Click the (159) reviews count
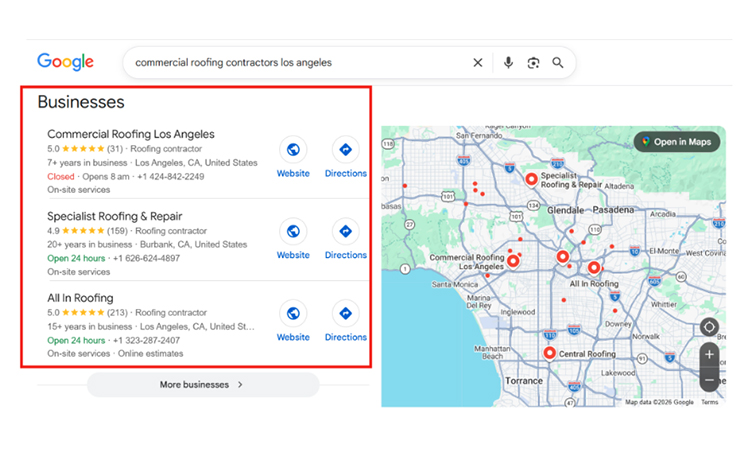The width and height of the screenshot is (750, 450). tap(117, 231)
